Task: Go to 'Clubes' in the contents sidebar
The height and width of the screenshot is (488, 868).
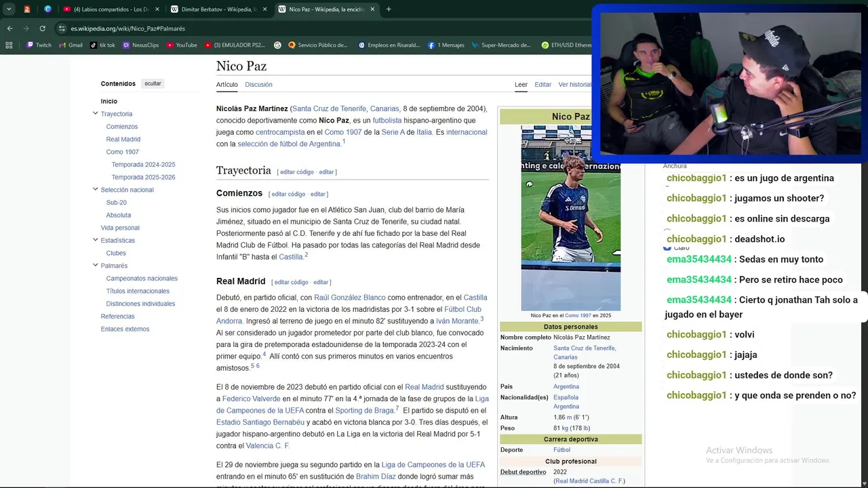Action: 116,253
